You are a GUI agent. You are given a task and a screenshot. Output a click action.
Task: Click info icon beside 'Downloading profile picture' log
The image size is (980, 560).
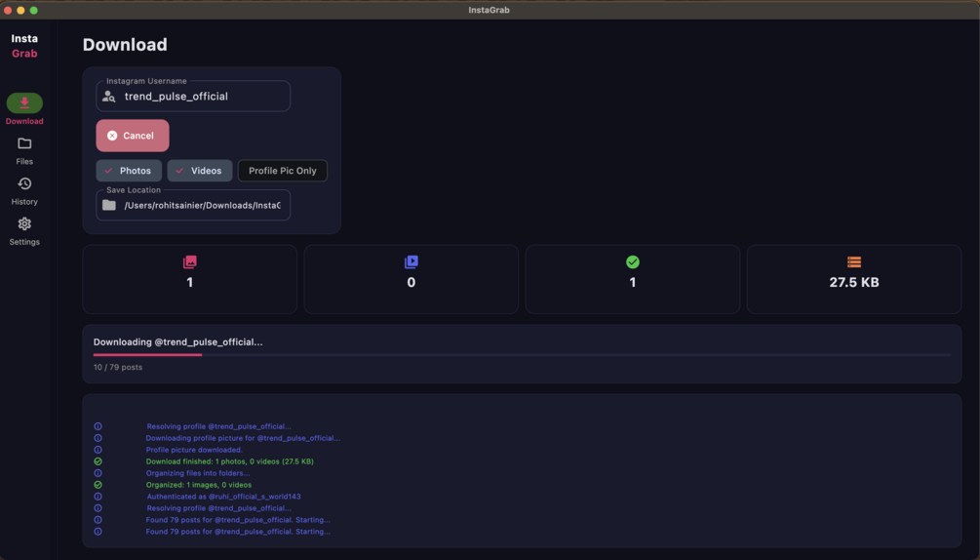tap(98, 438)
